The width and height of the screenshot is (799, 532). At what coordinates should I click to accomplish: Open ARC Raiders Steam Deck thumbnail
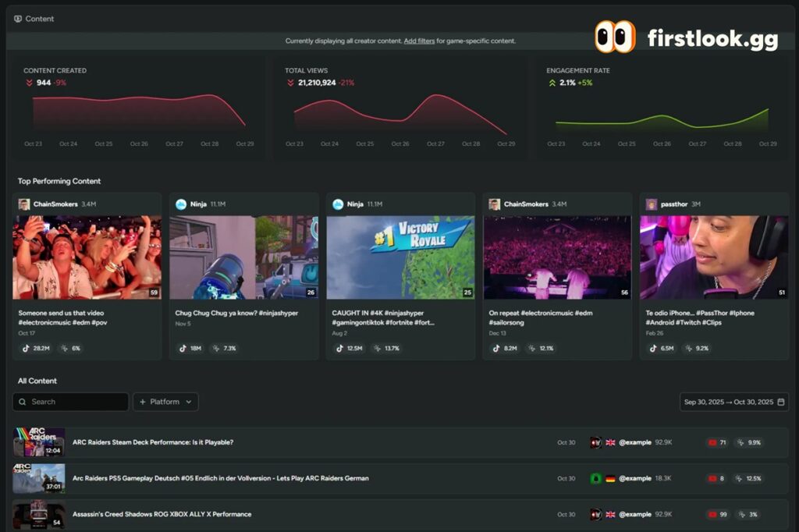click(x=39, y=442)
